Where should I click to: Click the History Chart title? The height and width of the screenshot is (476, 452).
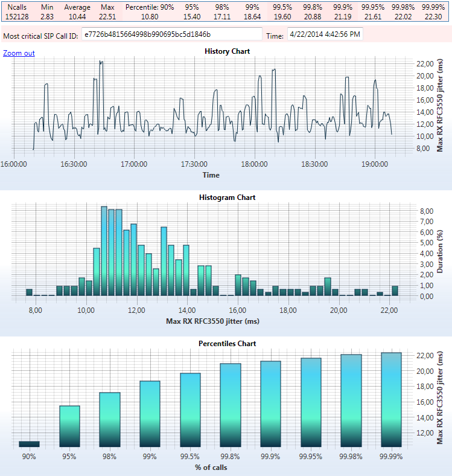click(227, 51)
